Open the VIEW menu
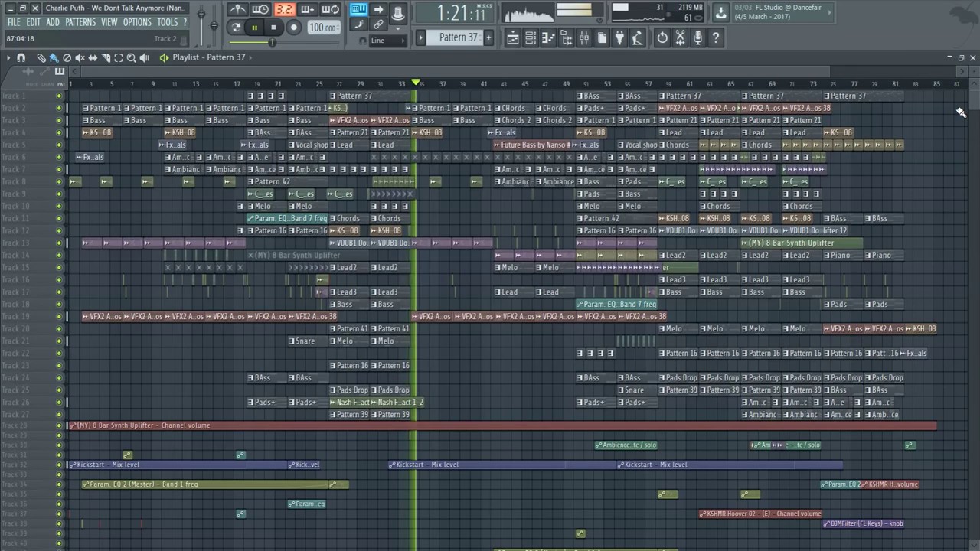This screenshot has width=980, height=551. (109, 22)
